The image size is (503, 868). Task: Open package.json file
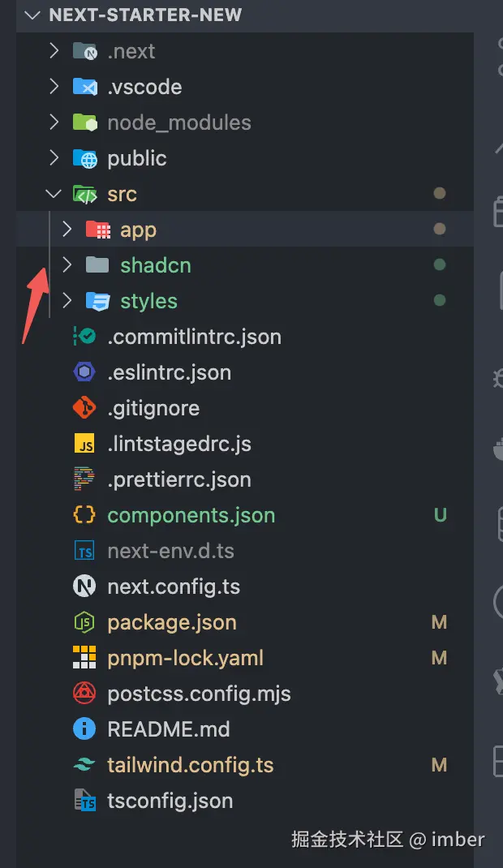click(172, 622)
